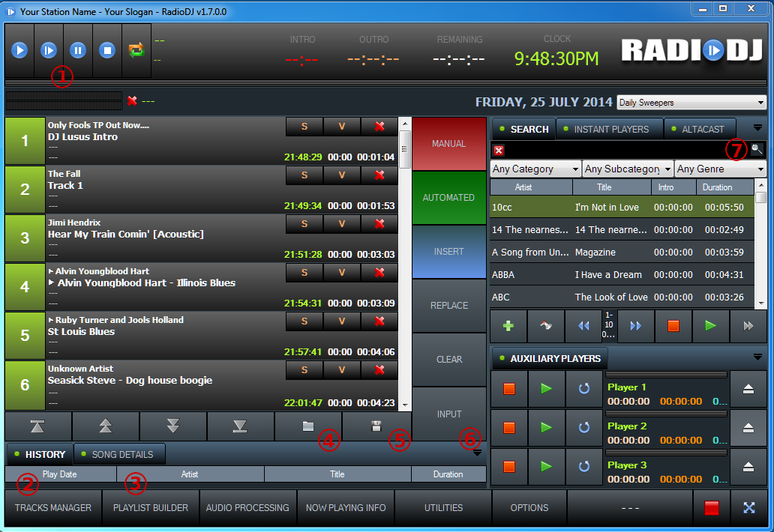Viewport: 774px width, 532px height.
Task: Click the Play icon in the transport bar
Action: click(x=19, y=50)
